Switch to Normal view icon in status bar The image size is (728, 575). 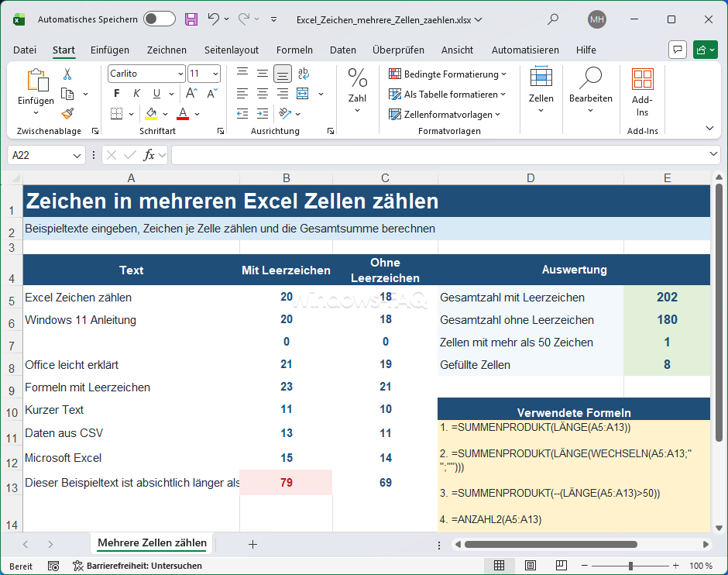pyautogui.click(x=499, y=565)
